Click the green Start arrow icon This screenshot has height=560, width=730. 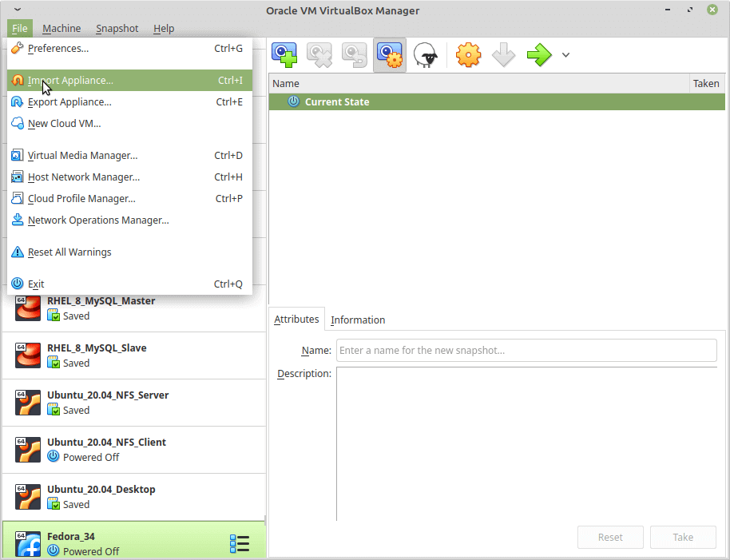point(539,55)
